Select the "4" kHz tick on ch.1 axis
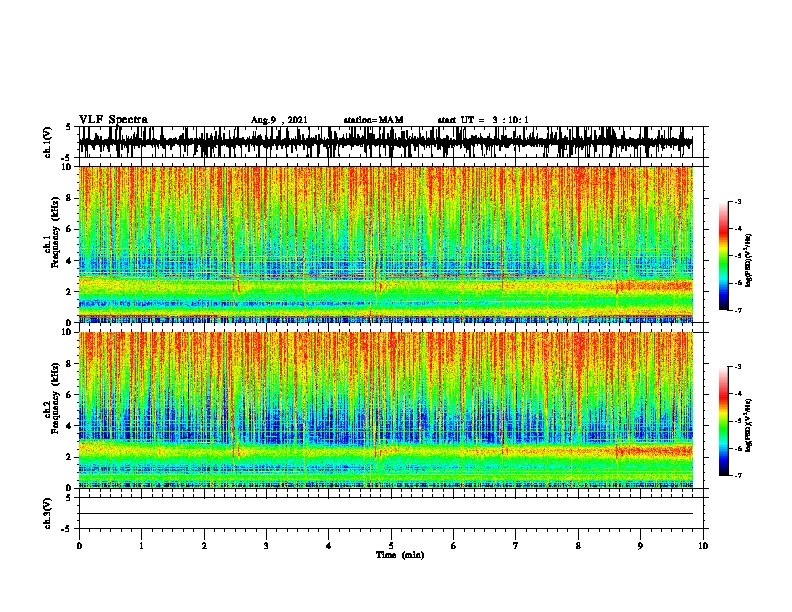Screen dimensions: 792x612 pyautogui.click(x=69, y=261)
